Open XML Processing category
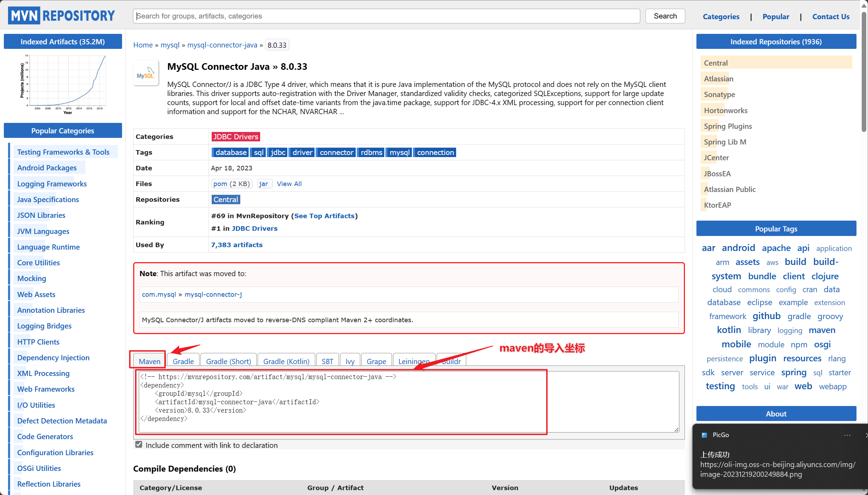This screenshot has width=868, height=495. [x=43, y=373]
